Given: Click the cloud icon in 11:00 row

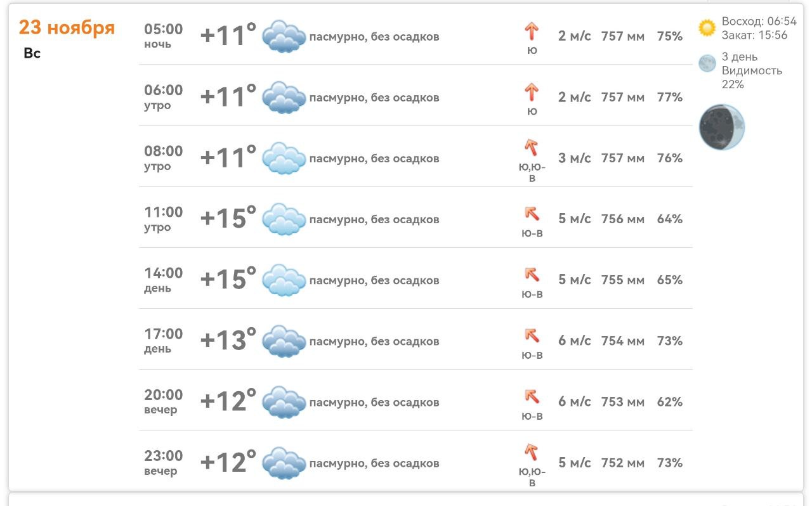Looking at the screenshot, I should (284, 219).
